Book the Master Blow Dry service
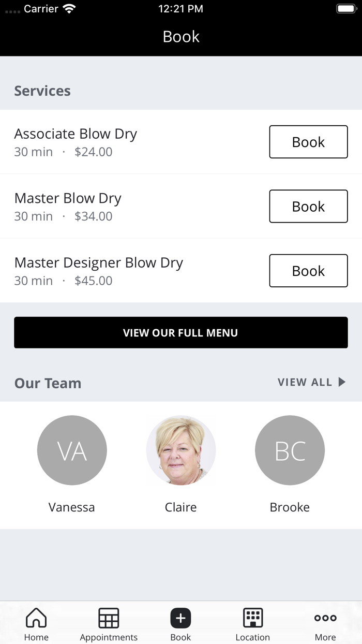This screenshot has width=362, height=644. [308, 206]
